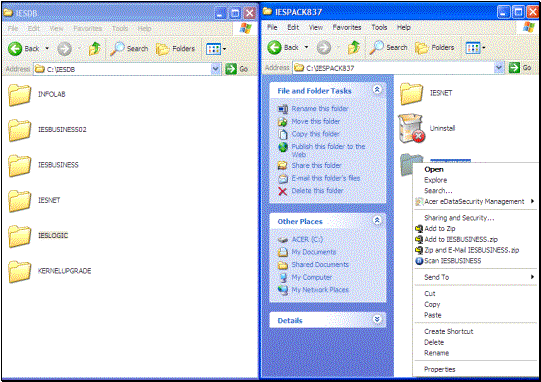
Task: Select Uninstall program icon
Action: pyautogui.click(x=411, y=128)
